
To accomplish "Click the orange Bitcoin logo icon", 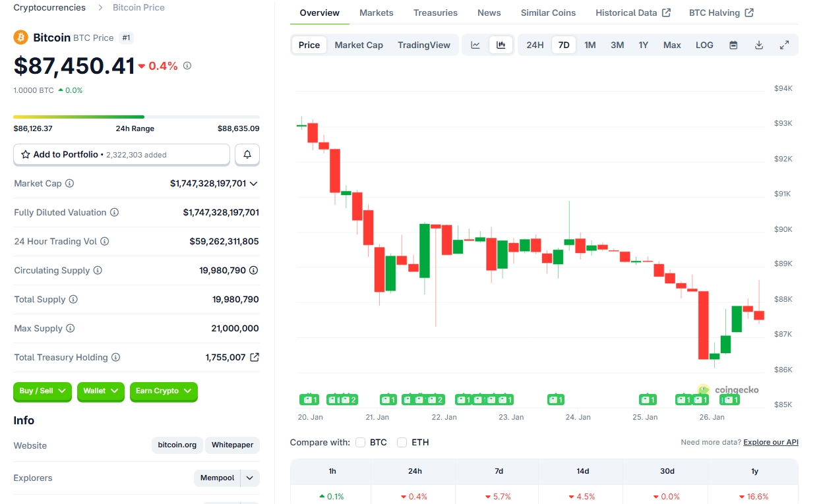I will point(21,38).
